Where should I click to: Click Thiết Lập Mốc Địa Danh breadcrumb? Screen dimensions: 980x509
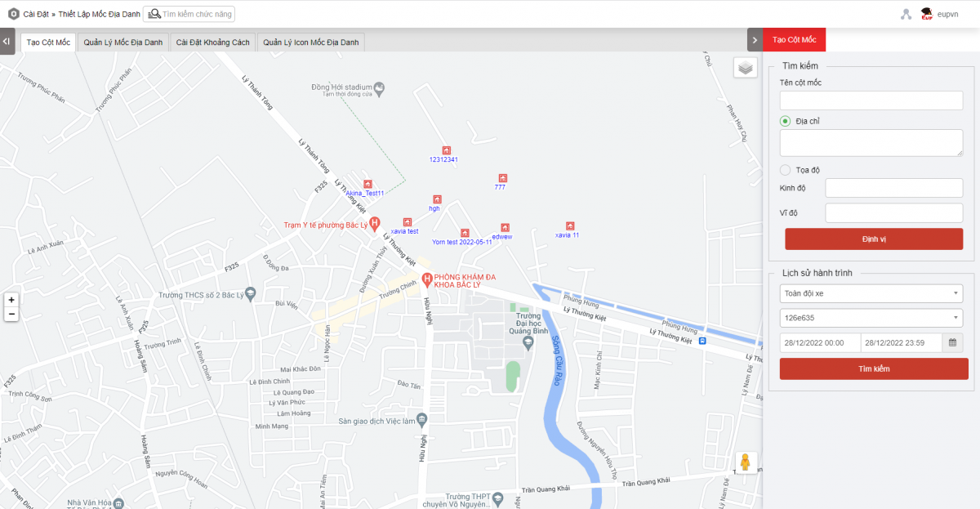(99, 15)
